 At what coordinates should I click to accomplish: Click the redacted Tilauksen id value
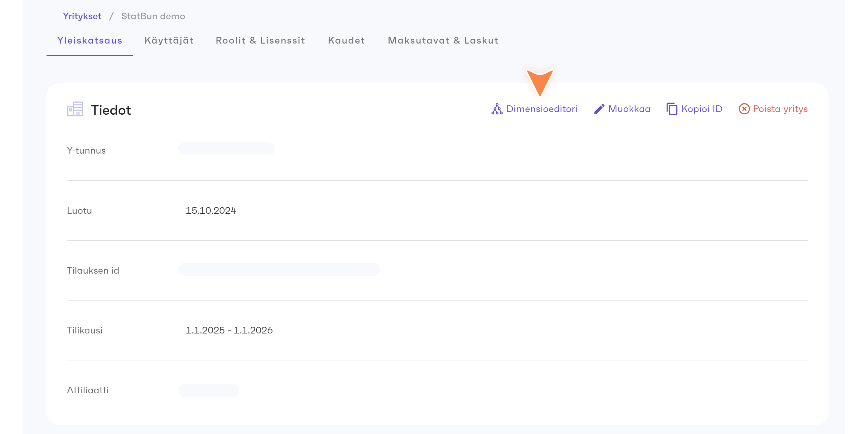(x=279, y=269)
